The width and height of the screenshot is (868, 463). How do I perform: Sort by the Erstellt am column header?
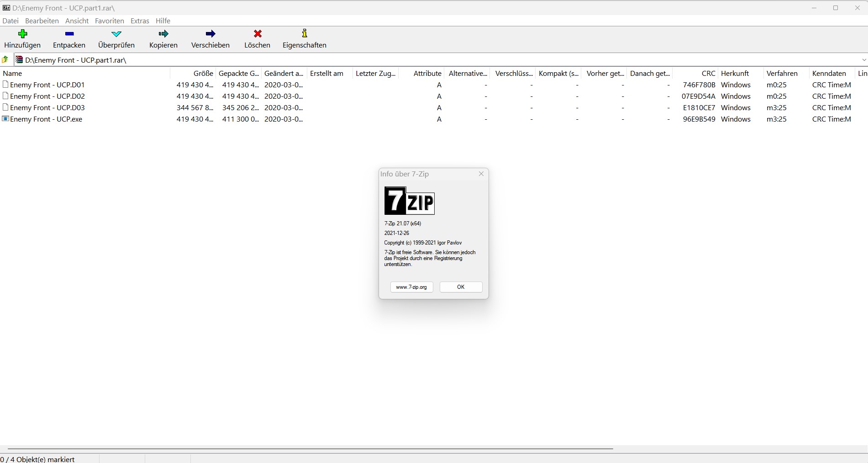(330, 73)
